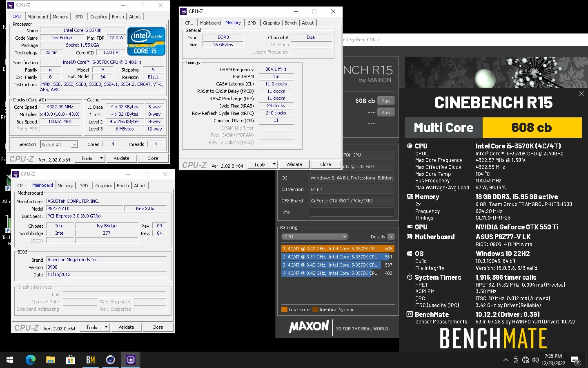Open Memory tab in Mainboard CPU-Z window

point(65,186)
